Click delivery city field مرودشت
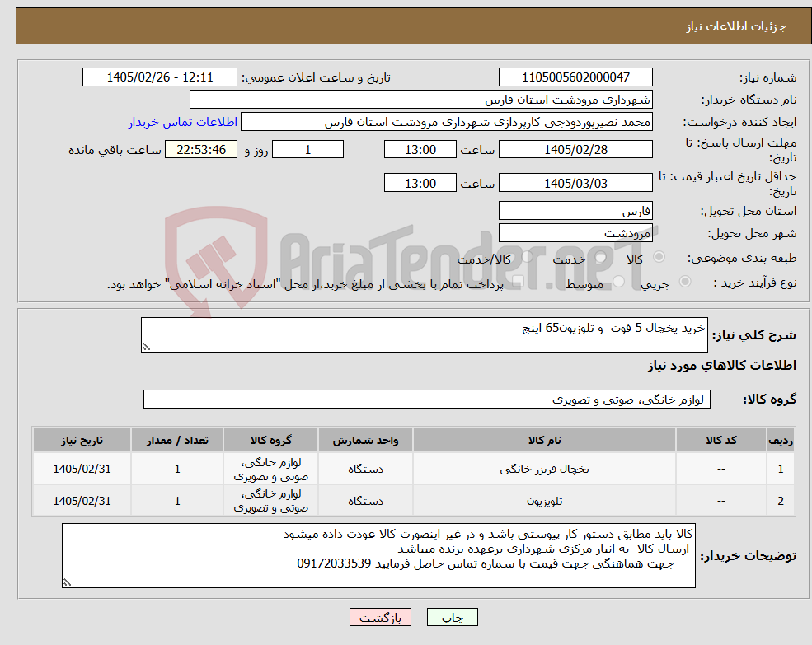 (575, 233)
